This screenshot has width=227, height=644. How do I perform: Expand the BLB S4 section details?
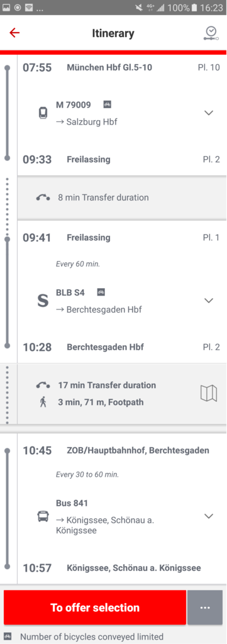click(x=209, y=301)
